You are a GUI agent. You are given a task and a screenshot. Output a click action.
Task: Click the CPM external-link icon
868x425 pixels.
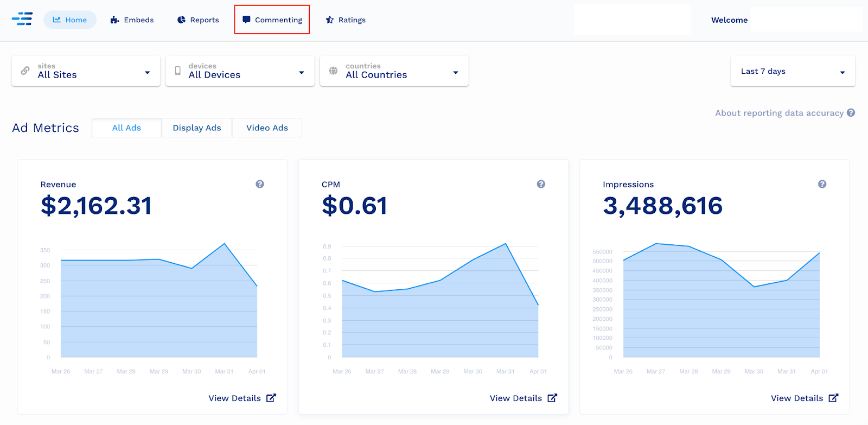pos(552,398)
